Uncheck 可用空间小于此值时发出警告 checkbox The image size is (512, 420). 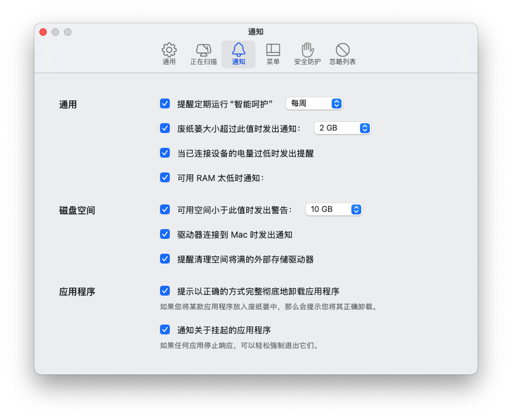point(165,209)
